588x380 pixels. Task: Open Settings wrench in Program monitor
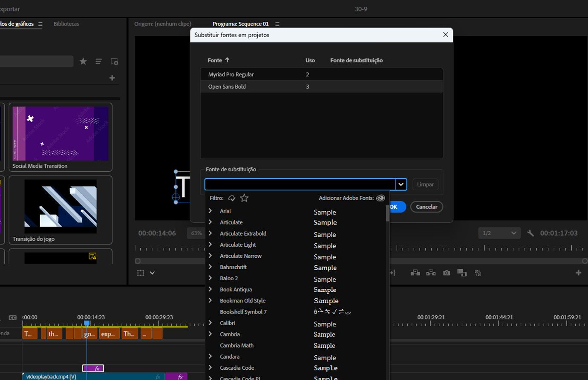(x=530, y=233)
